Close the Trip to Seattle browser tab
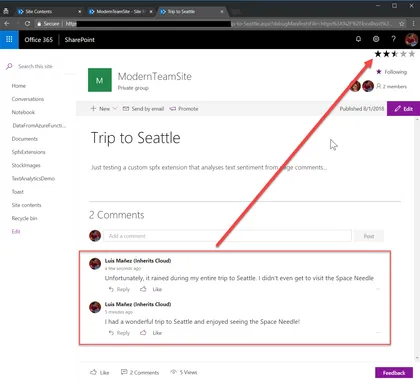The image size is (420, 382). coord(222,12)
